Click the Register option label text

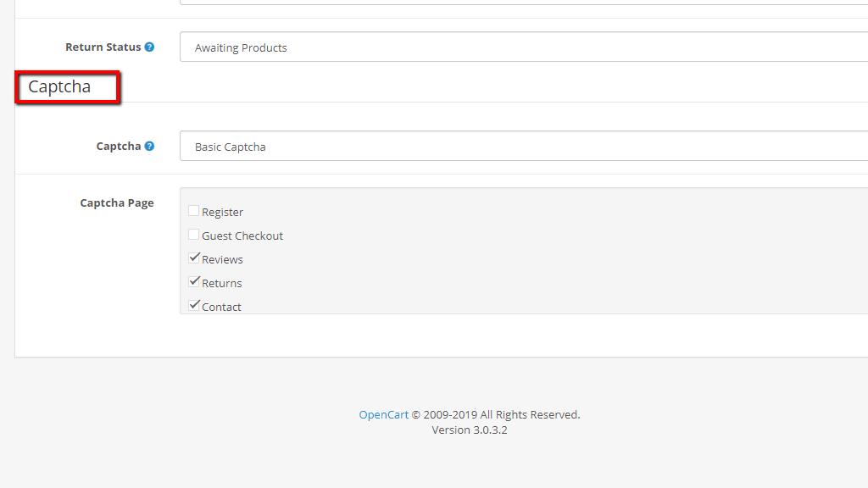(x=223, y=213)
